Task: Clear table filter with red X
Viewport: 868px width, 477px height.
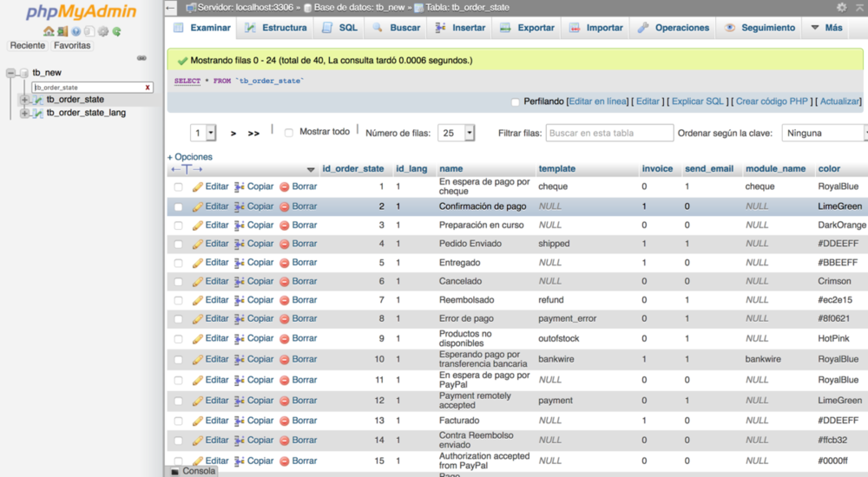Action: click(x=148, y=88)
